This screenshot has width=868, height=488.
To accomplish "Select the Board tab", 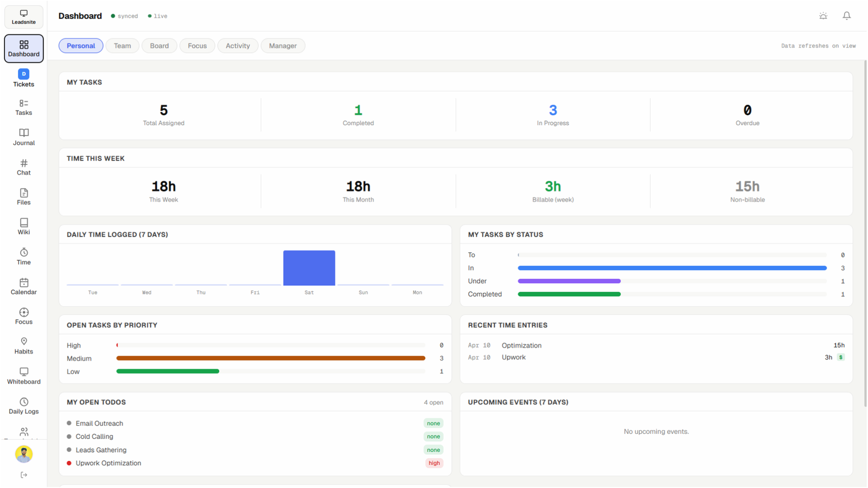I will point(159,46).
